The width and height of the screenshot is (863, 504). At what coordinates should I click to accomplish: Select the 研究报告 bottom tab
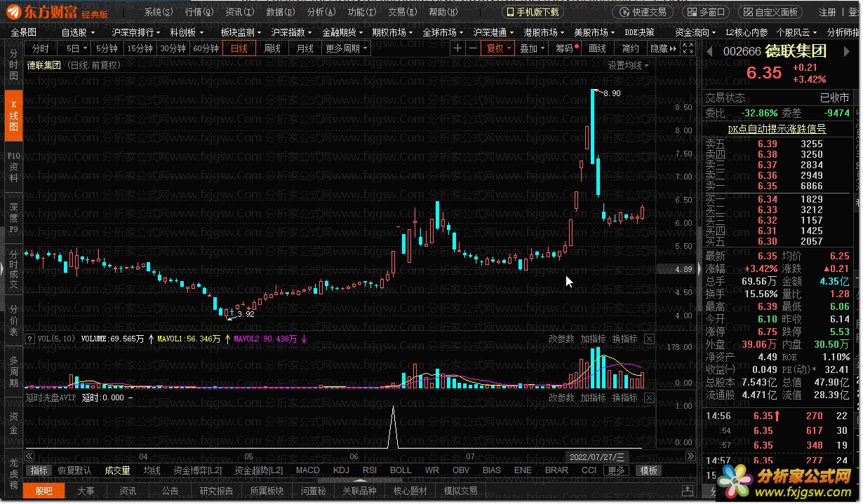coord(216,491)
